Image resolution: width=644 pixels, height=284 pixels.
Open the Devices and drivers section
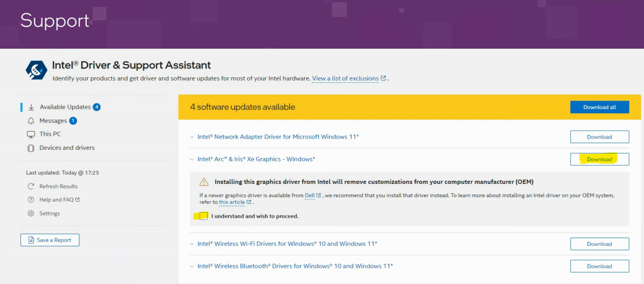[x=67, y=148]
